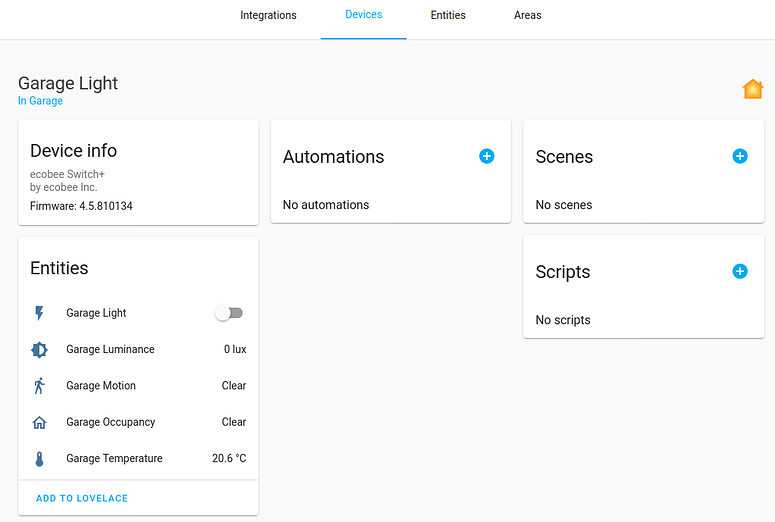Click the Firmware: 4.5.810134 text
This screenshot has height=522, width=775.
point(81,206)
